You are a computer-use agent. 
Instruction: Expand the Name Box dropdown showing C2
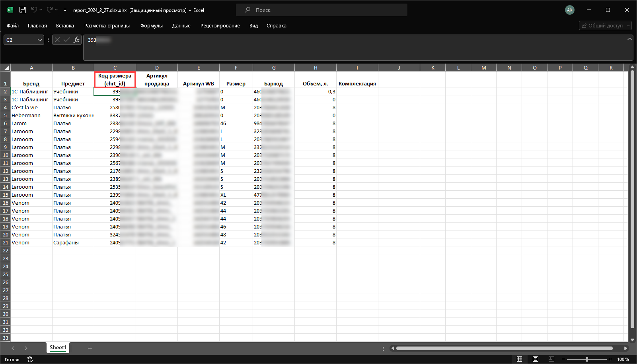point(39,40)
